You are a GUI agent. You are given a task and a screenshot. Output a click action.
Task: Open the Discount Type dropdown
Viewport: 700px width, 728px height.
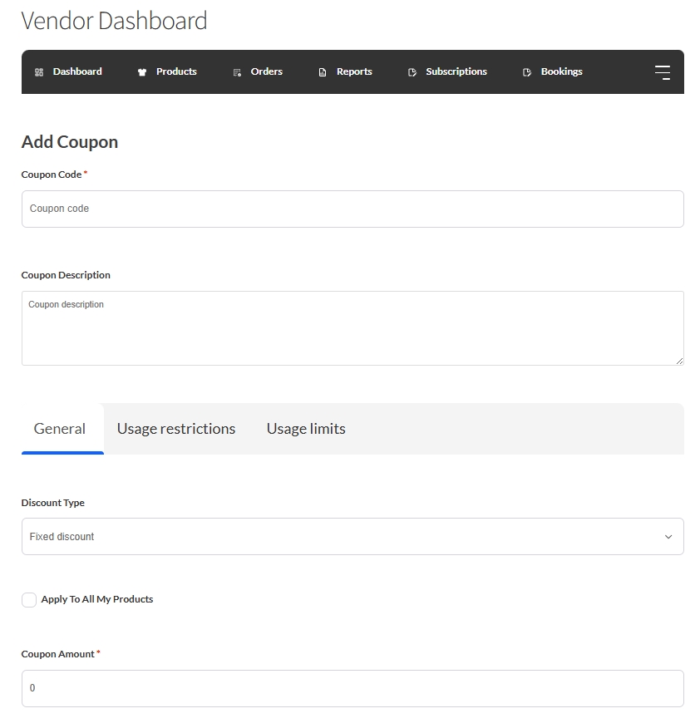352,537
